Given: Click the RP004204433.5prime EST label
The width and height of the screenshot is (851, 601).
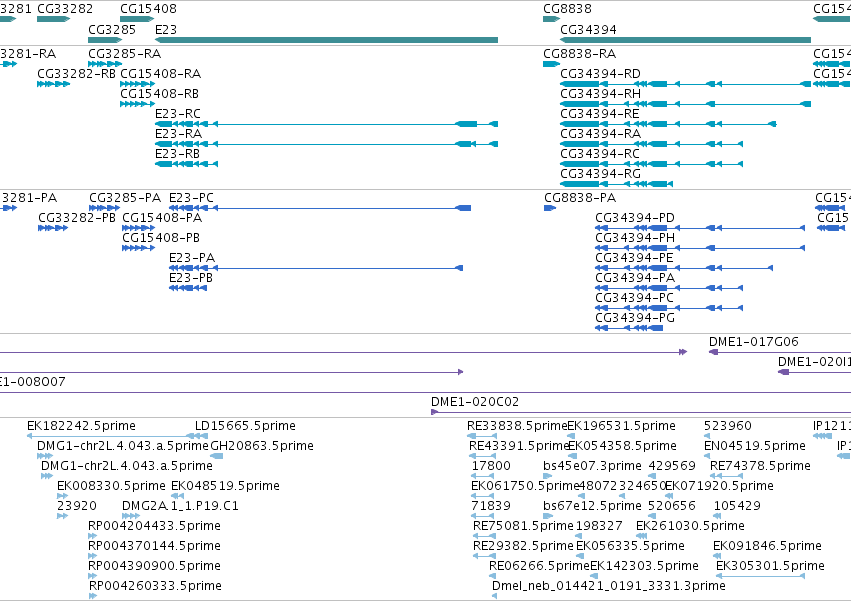Looking at the screenshot, I should [154, 526].
